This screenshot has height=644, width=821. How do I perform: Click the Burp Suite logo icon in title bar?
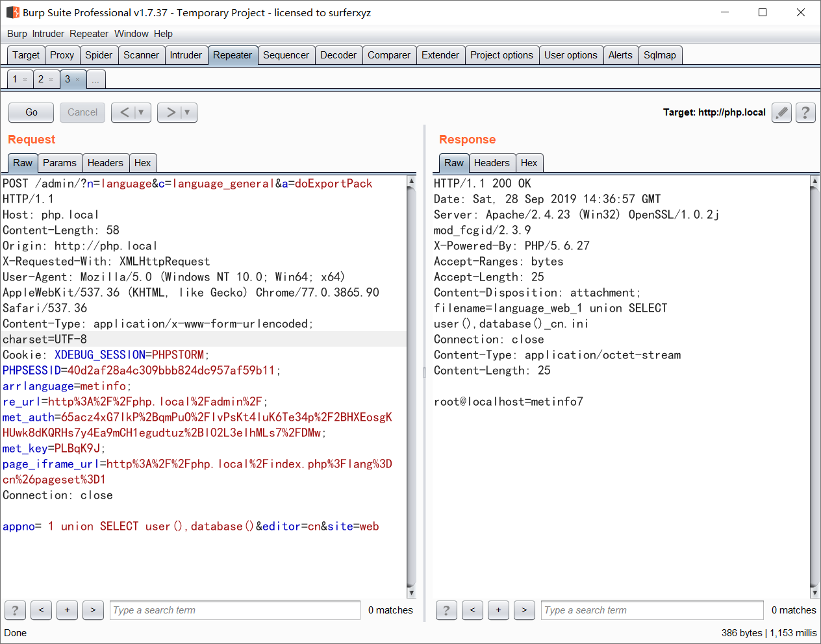[13, 12]
